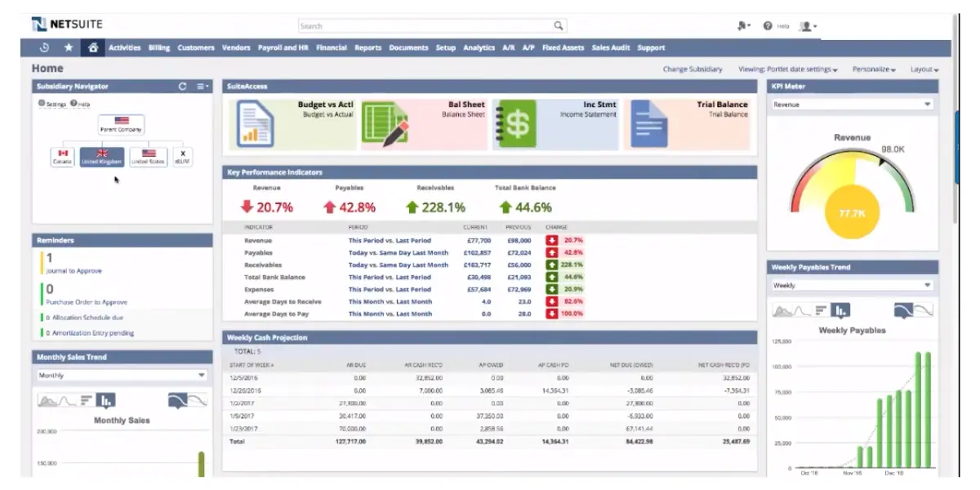Expand the Personalize dropdown

(x=874, y=69)
